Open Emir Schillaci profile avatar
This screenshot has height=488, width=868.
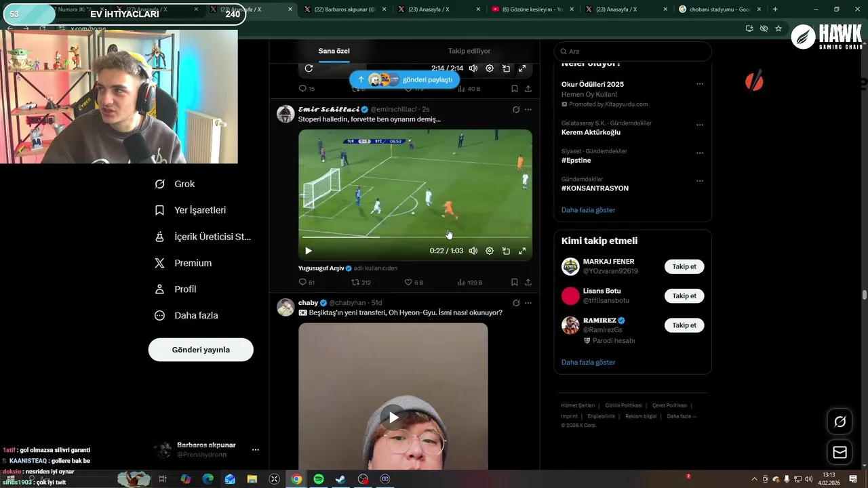(285, 114)
